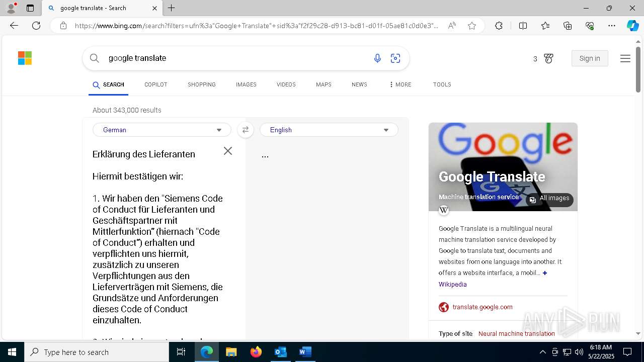Open the Read aloud icon in address bar
Image resolution: width=644 pixels, height=362 pixels.
[452, 26]
